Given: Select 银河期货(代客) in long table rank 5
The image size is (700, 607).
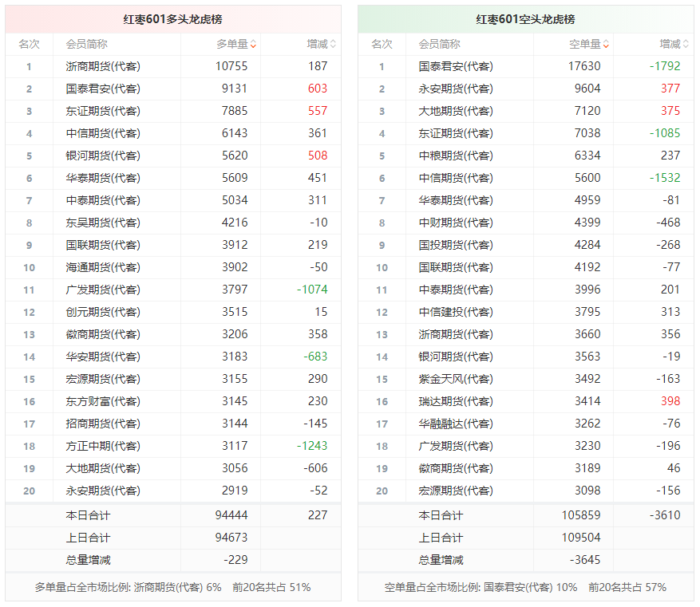Looking at the screenshot, I should pos(103,156).
